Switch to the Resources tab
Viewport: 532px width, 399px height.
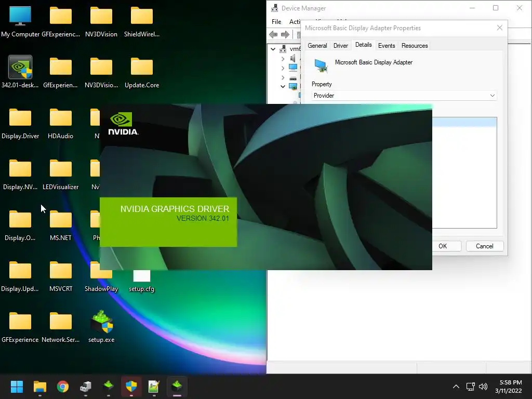[x=415, y=46]
